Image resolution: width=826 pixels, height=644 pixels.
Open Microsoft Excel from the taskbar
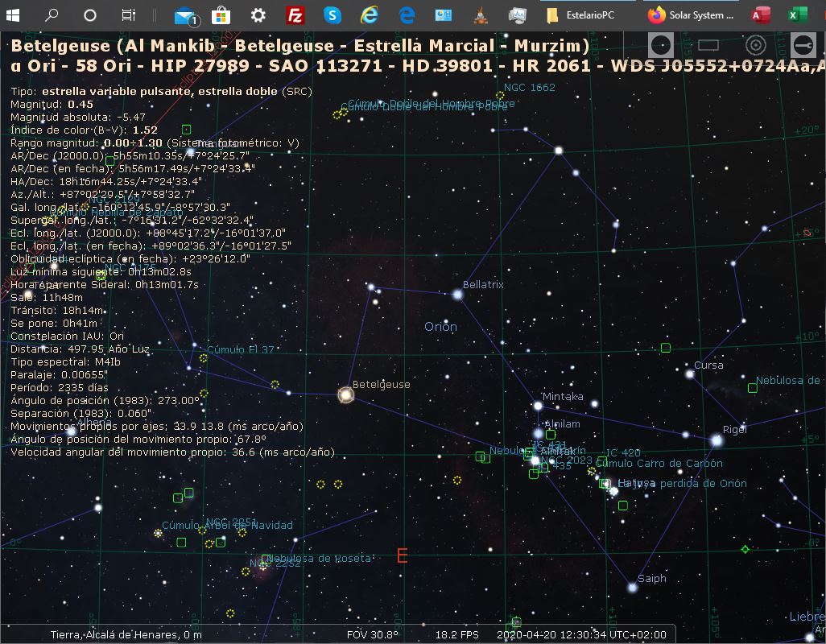[x=797, y=14]
